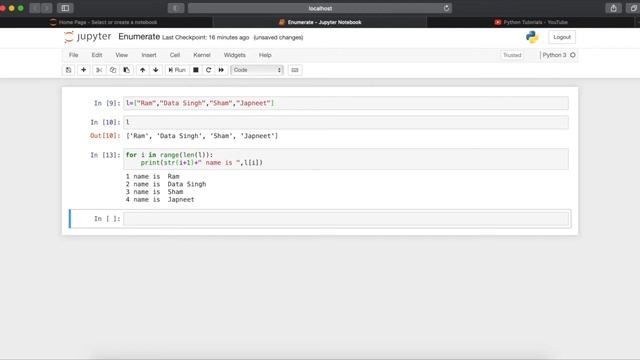Interrupt the kernel stop icon
Screen dimensions: 640x360
pos(196,70)
